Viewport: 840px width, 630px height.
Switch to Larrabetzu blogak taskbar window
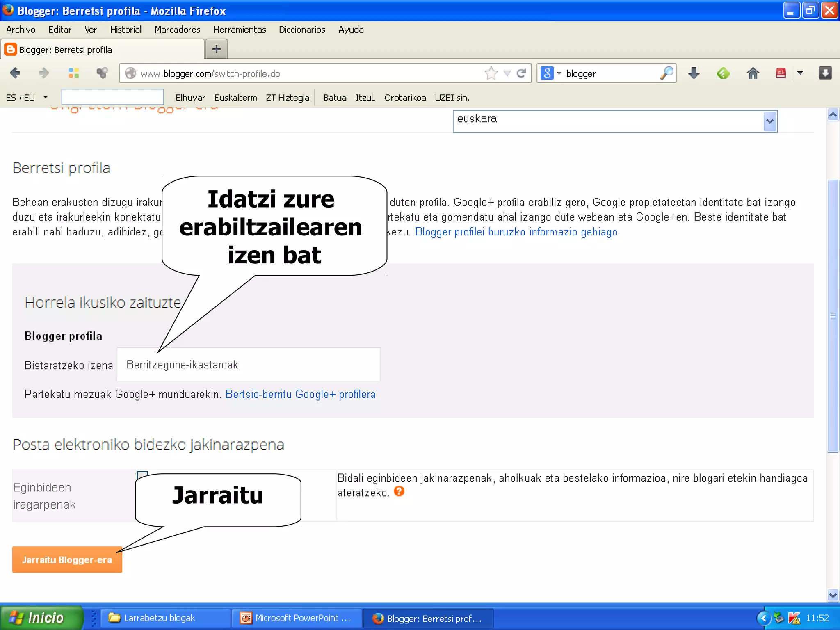(164, 618)
